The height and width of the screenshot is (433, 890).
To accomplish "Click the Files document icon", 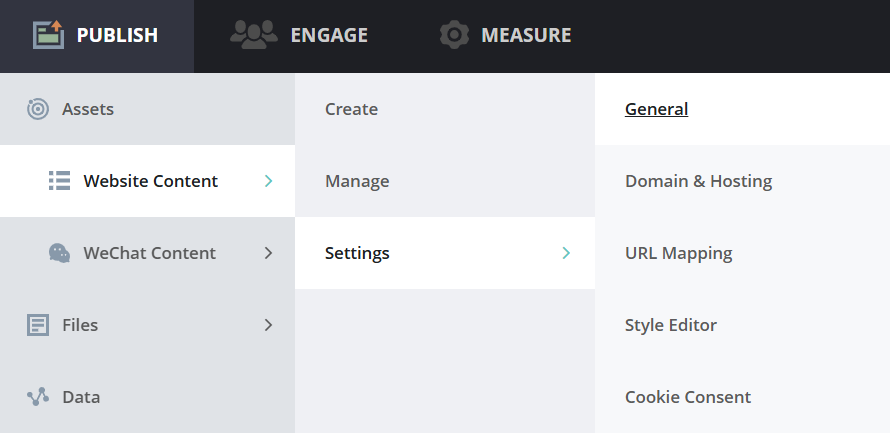I will coord(38,325).
